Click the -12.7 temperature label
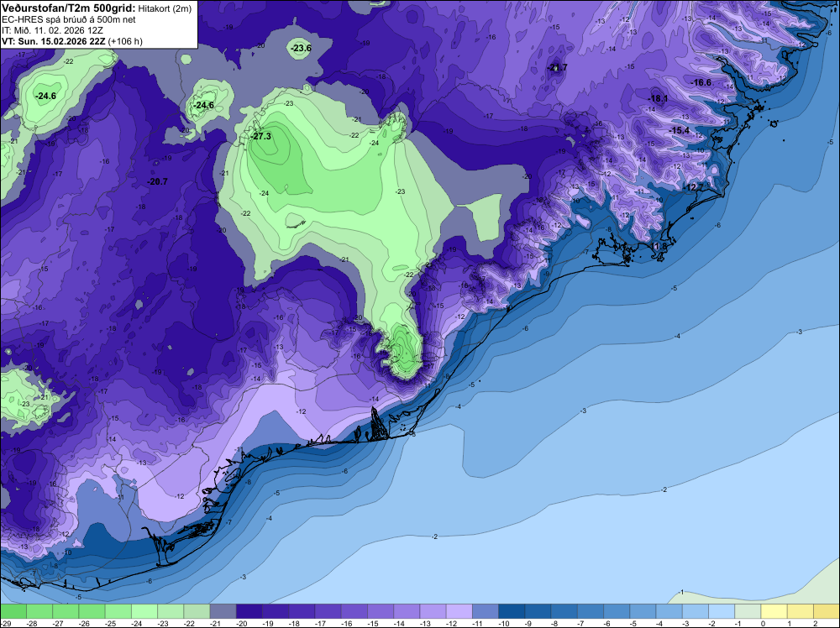Viewport: 840px width, 628px height. 695,187
